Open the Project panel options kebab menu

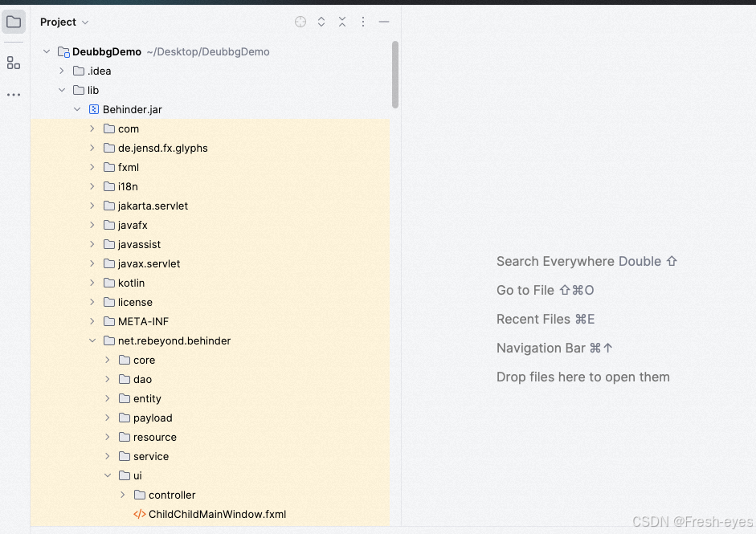coord(362,22)
